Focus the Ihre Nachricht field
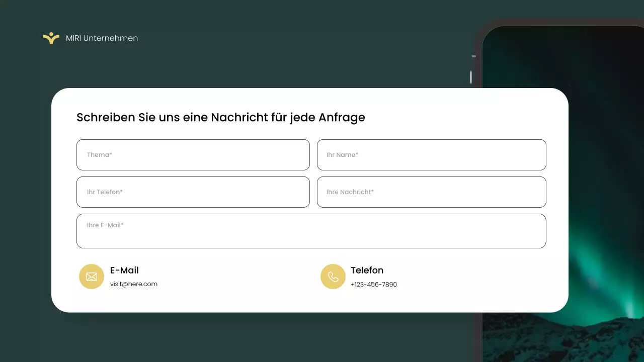The width and height of the screenshot is (644, 362). pos(431,192)
